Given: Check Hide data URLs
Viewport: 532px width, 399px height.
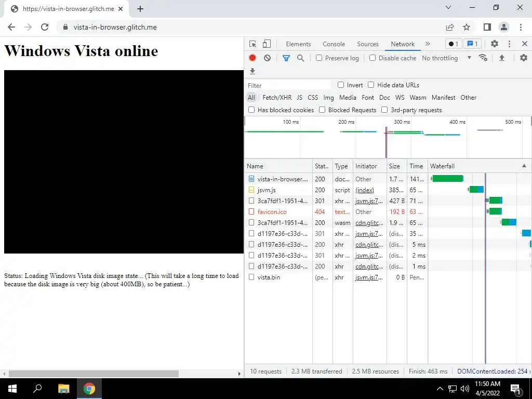Looking at the screenshot, I should (x=371, y=85).
